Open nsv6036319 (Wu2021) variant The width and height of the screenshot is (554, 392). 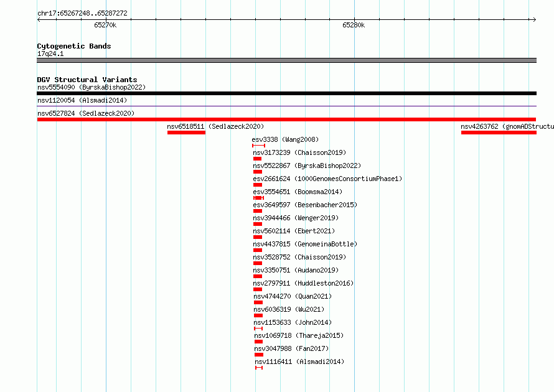click(x=289, y=309)
